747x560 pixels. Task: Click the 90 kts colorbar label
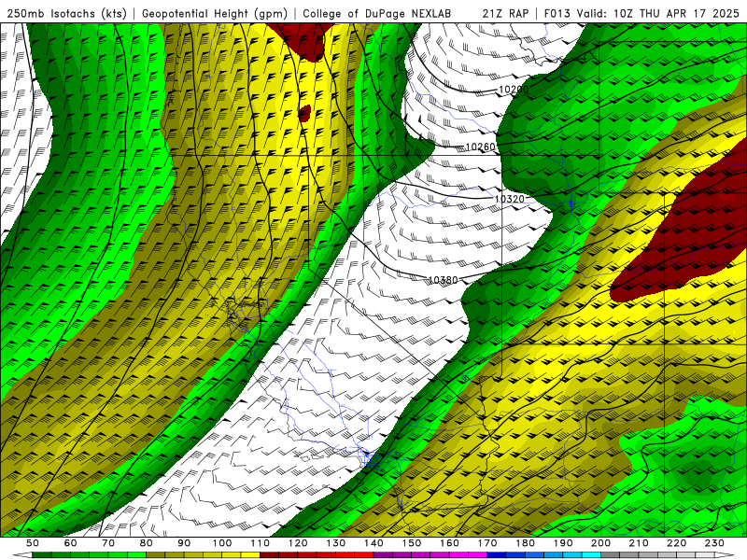pyautogui.click(x=184, y=543)
